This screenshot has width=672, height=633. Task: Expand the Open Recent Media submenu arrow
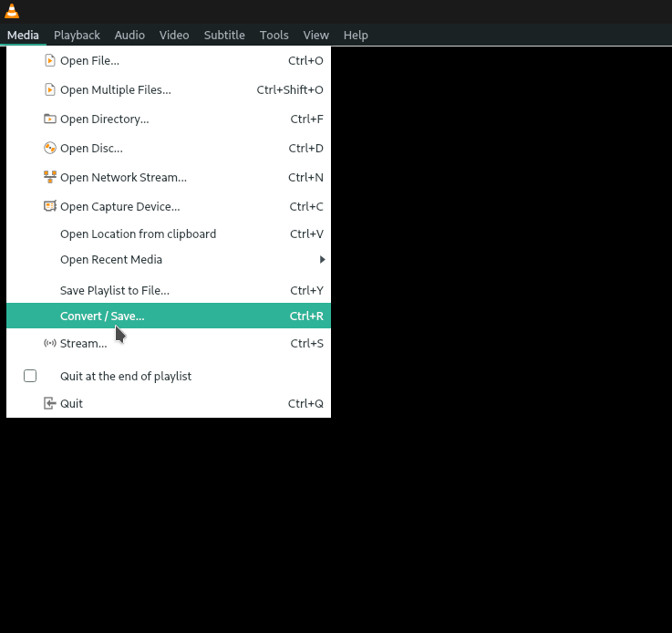[322, 260]
